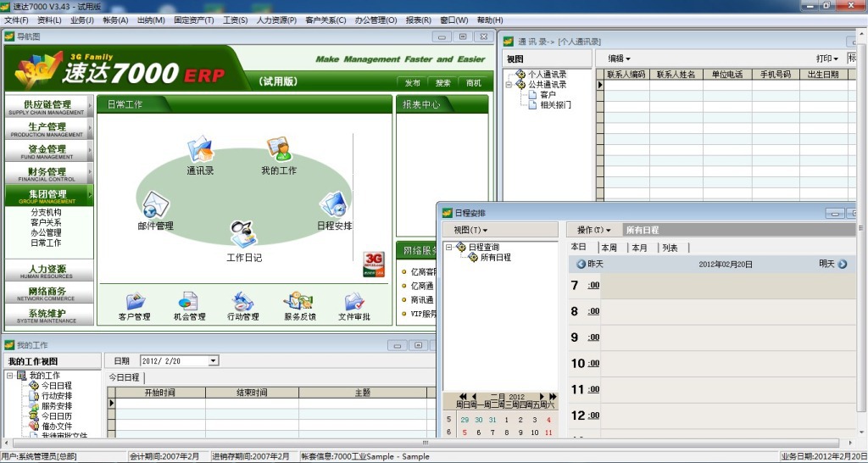Open the 生产管理 module
Viewport: 868px width, 463px height.
click(x=47, y=129)
